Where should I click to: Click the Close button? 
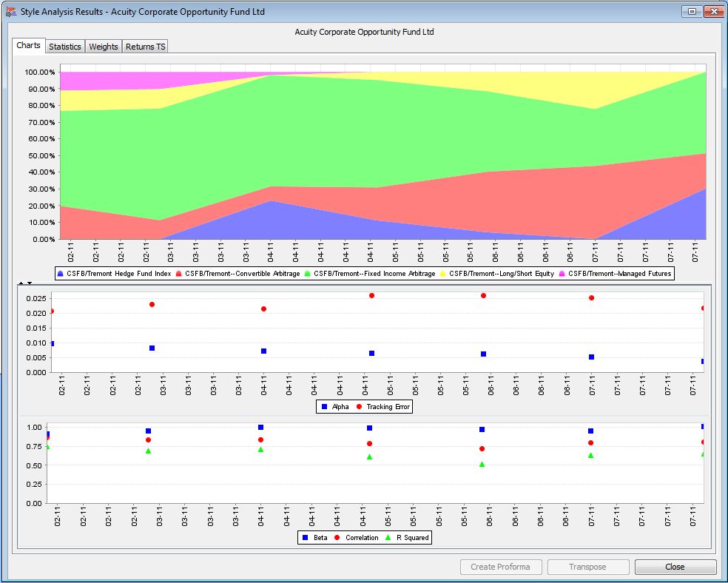coord(675,567)
